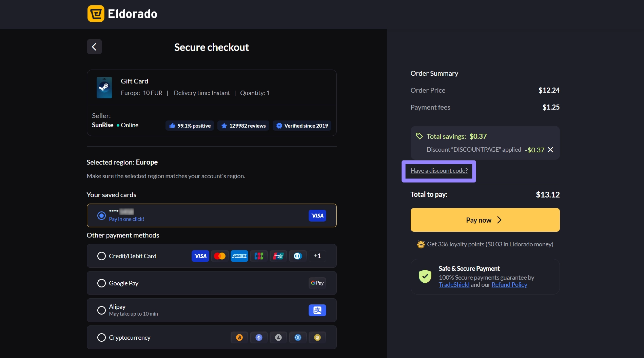Click the 'Verified since 2019' badge
Screen dimensions: 644x358
coord(302,126)
